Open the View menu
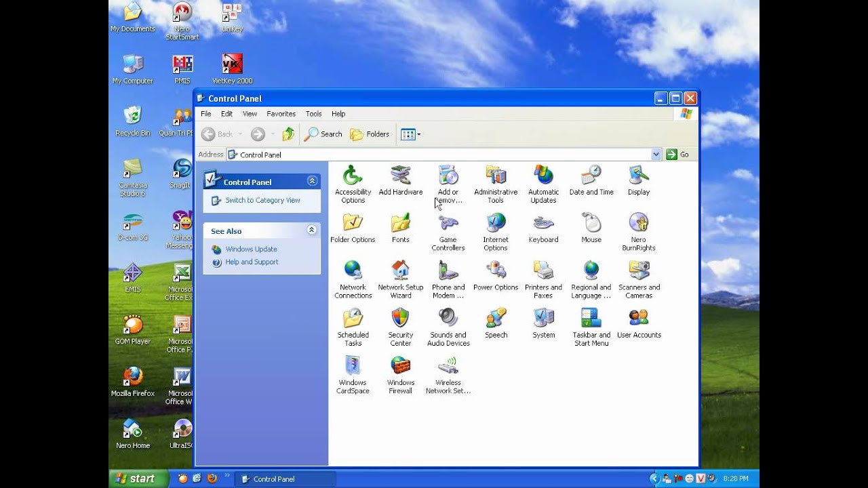This screenshot has height=488, width=868. [x=250, y=114]
